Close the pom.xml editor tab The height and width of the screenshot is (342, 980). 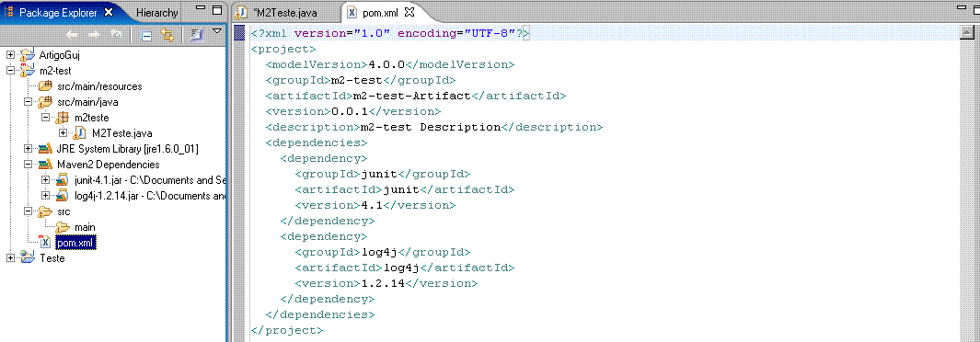point(409,11)
